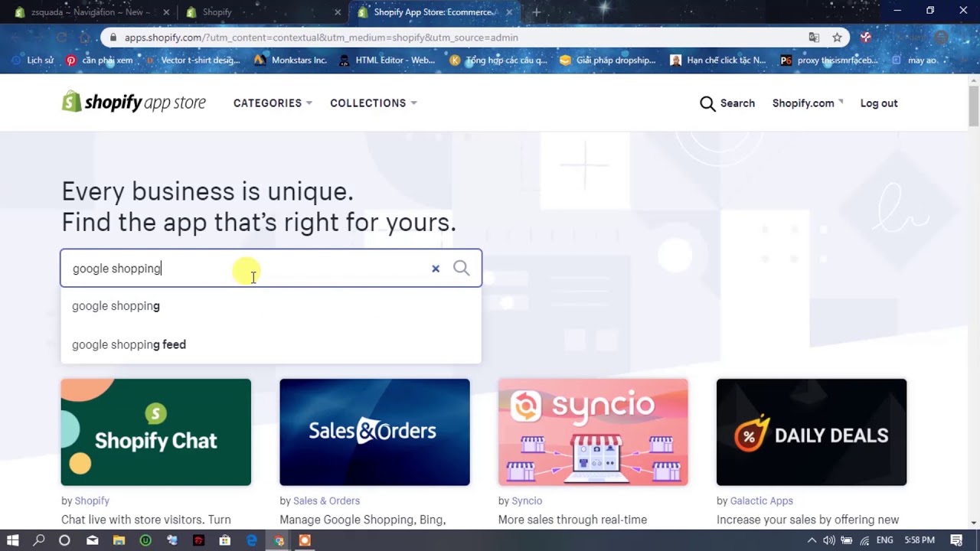
Task: Click the Chrome icon in taskbar
Action: tap(279, 540)
